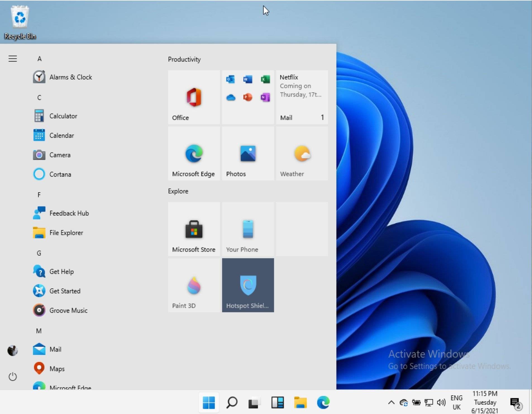Image resolution: width=532 pixels, height=414 pixels.
Task: Launch the Calculator app
Action: tap(63, 116)
